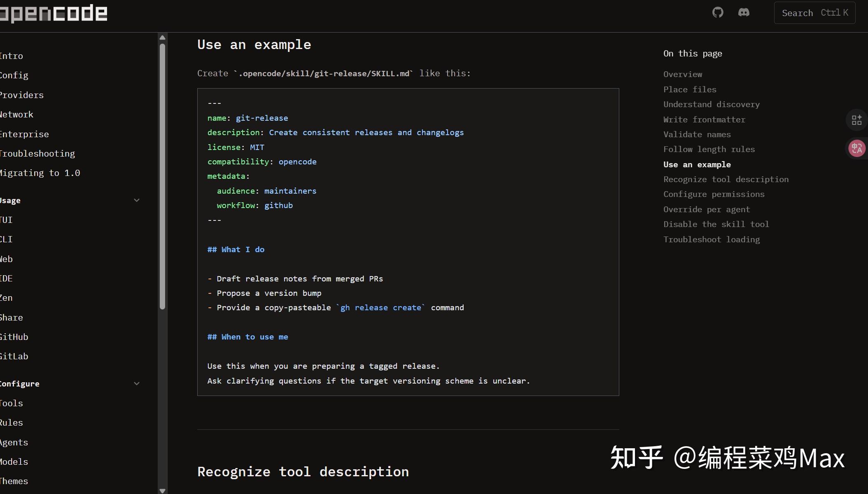
Task: Open the Discord icon in the top bar
Action: (744, 12)
